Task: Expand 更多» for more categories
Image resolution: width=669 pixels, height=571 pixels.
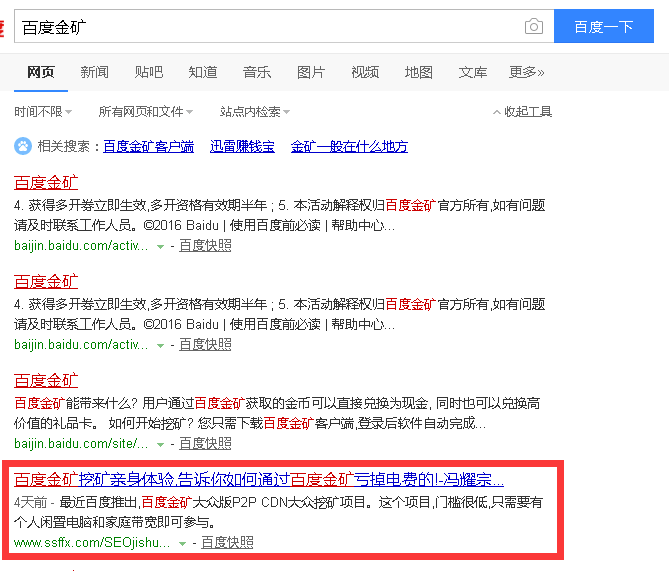Action: tap(527, 72)
